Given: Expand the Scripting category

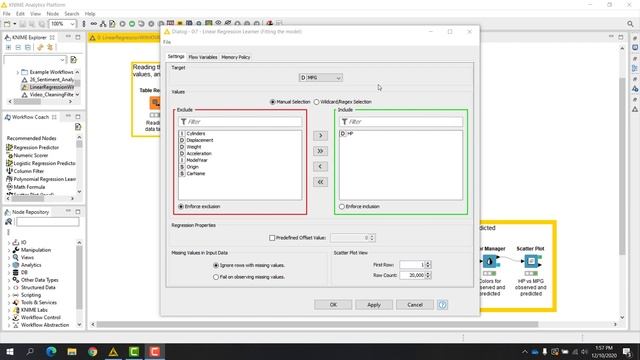Looking at the screenshot, I should pyautogui.click(x=9, y=295).
